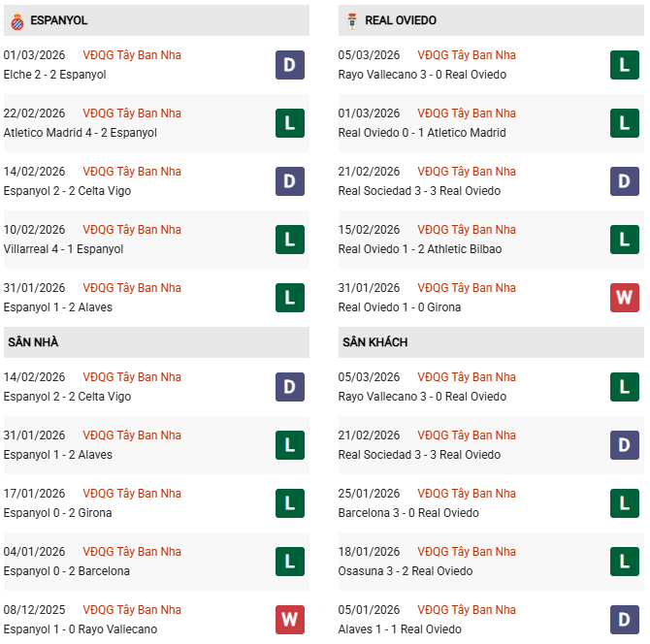Click the draw badge for Alaves 1-1 Real Oviedo
650x644 pixels.
coord(624,620)
